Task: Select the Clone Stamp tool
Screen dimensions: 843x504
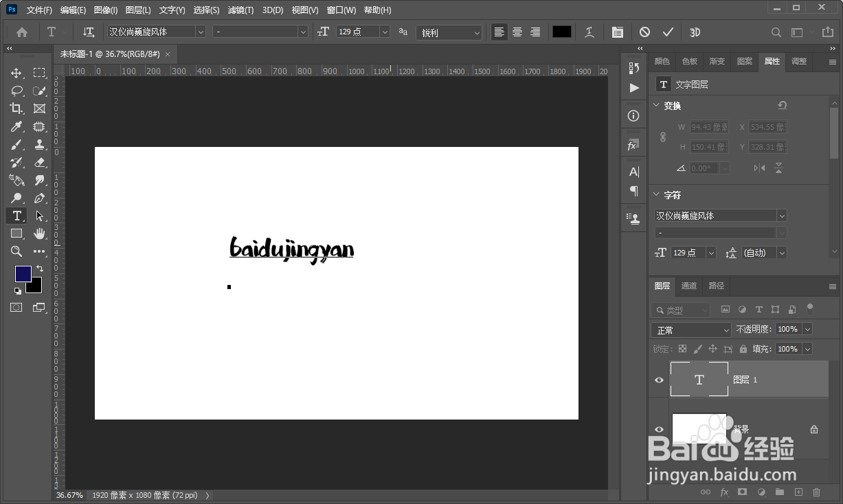Action: 39,144
